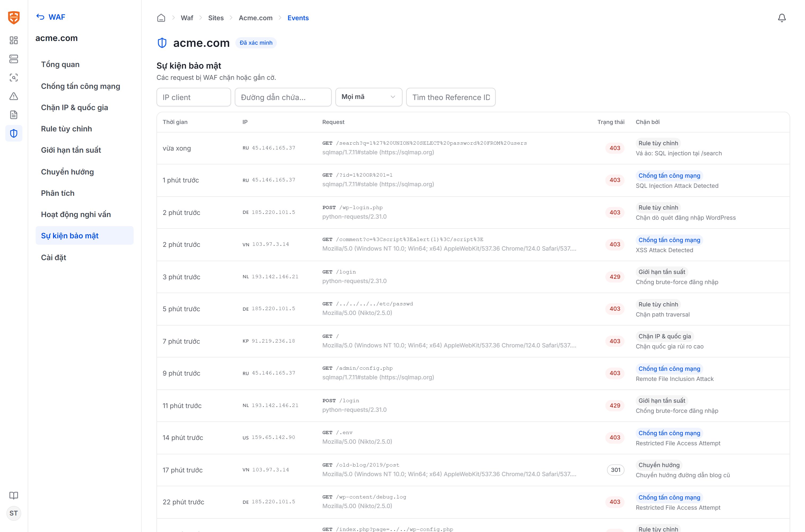
Task: Click Chống tấn công mạng tag on debug.log row
Action: tap(669, 497)
